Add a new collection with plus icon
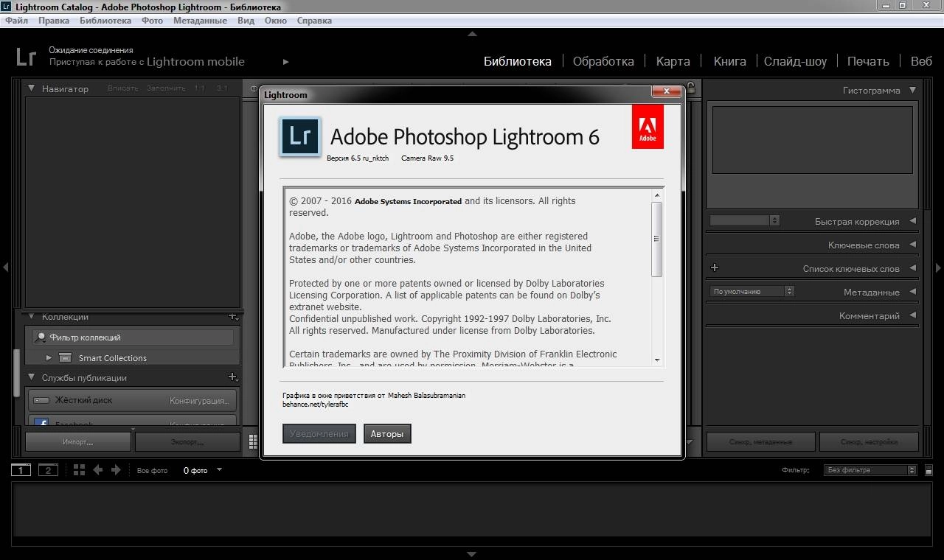Screen dimensions: 944x560 click(232, 316)
